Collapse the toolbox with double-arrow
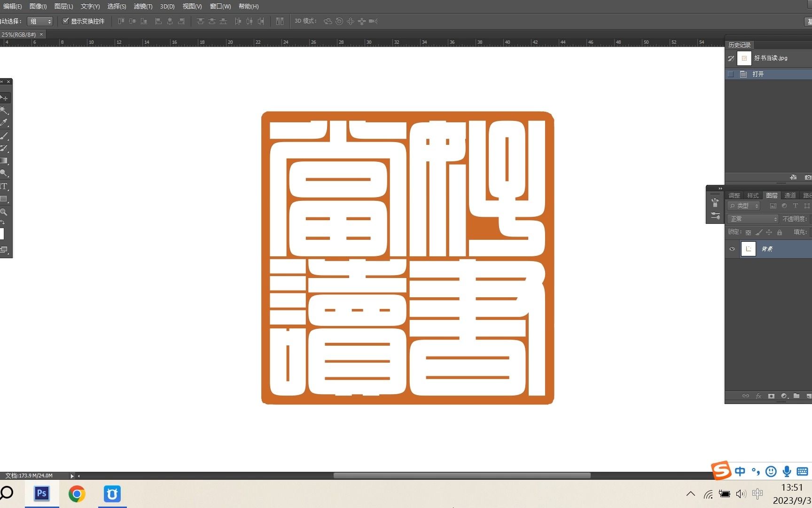812x508 pixels. pyautogui.click(x=2, y=81)
